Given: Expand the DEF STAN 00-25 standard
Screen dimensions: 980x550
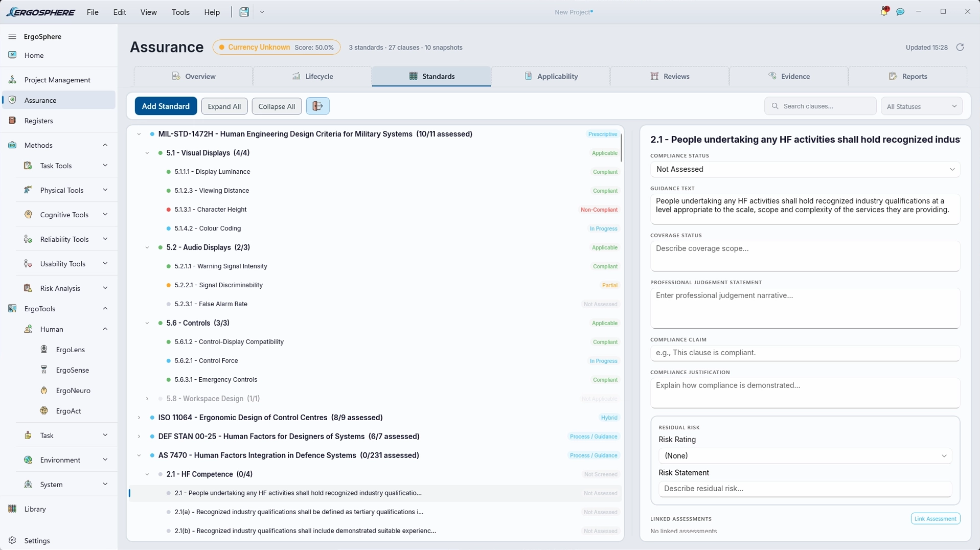Looking at the screenshot, I should (139, 437).
